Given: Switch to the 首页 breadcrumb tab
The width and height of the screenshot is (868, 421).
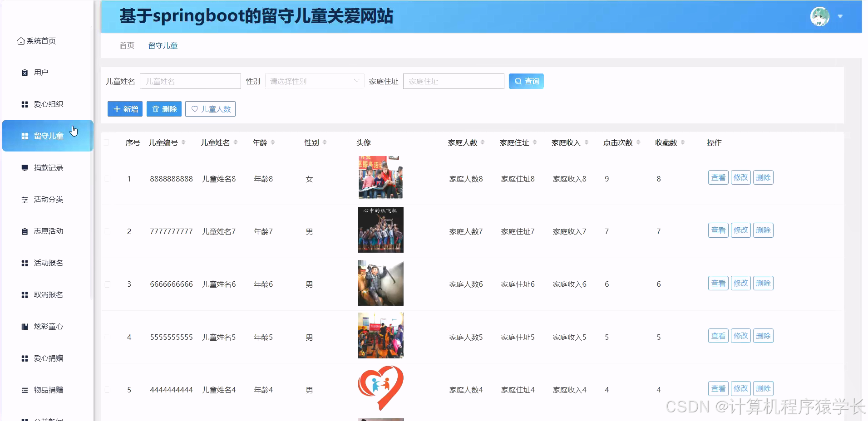Looking at the screenshot, I should (126, 45).
